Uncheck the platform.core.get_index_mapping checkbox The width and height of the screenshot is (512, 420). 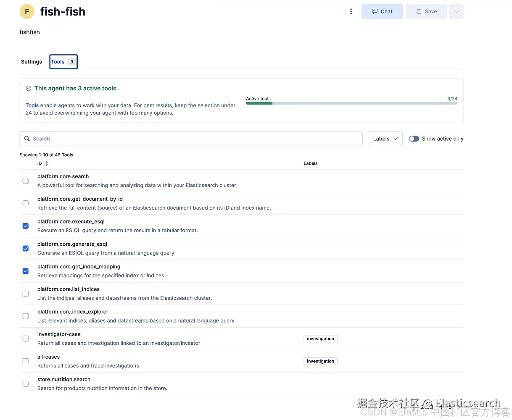26,271
